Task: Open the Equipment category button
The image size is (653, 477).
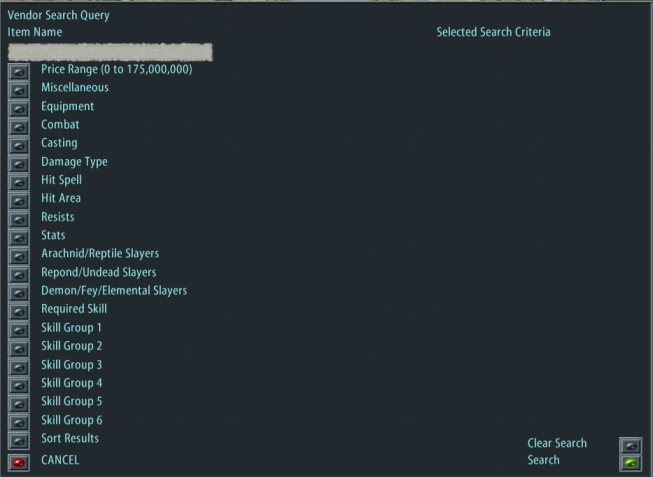Action: pos(19,109)
